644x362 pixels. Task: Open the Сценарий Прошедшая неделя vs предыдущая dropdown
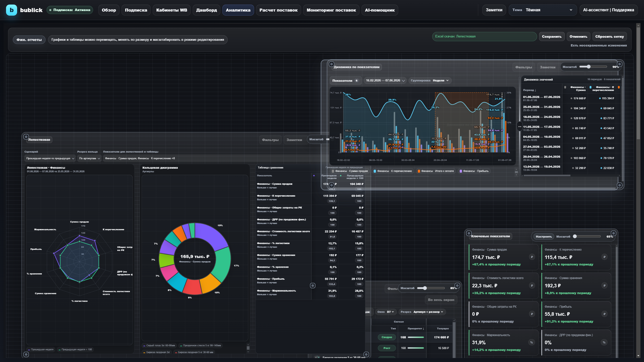pos(50,158)
